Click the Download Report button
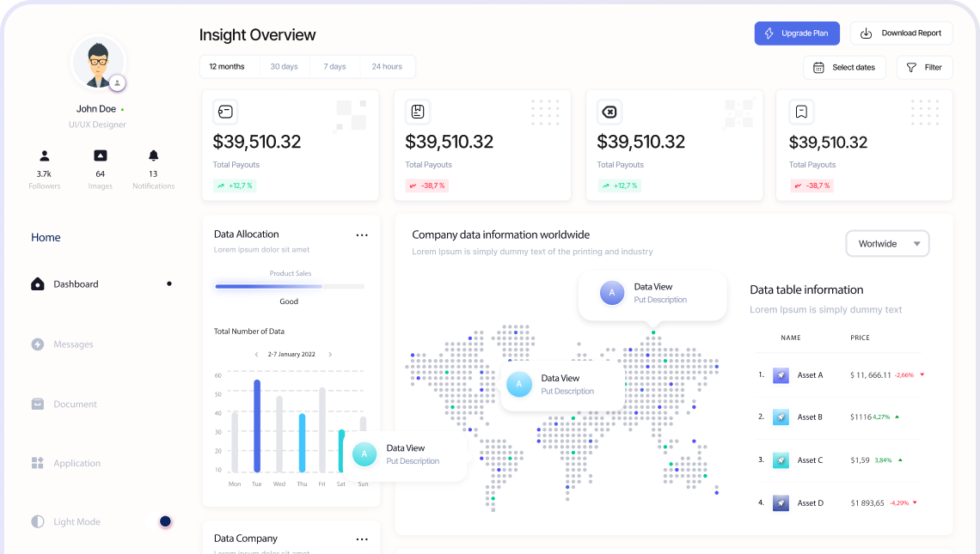Image resolution: width=980 pixels, height=554 pixels. (x=901, y=33)
